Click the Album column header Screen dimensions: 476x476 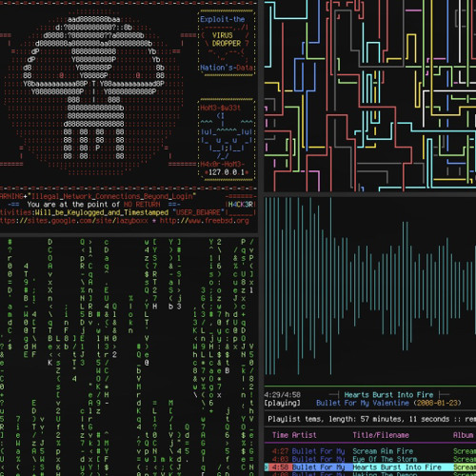(463, 435)
